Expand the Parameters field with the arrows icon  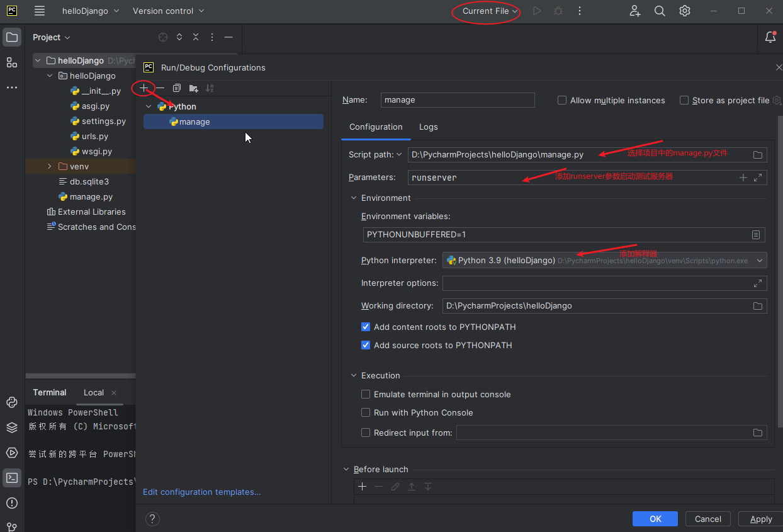tap(758, 178)
